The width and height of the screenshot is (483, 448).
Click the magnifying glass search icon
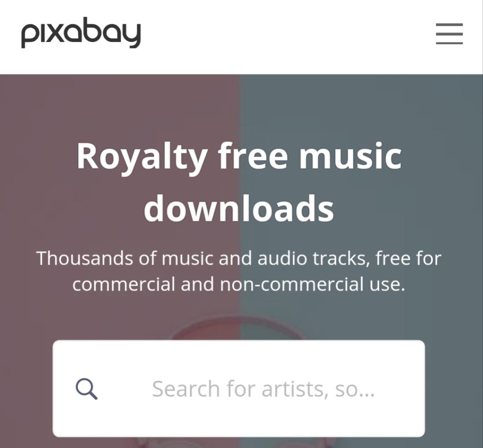tap(87, 389)
